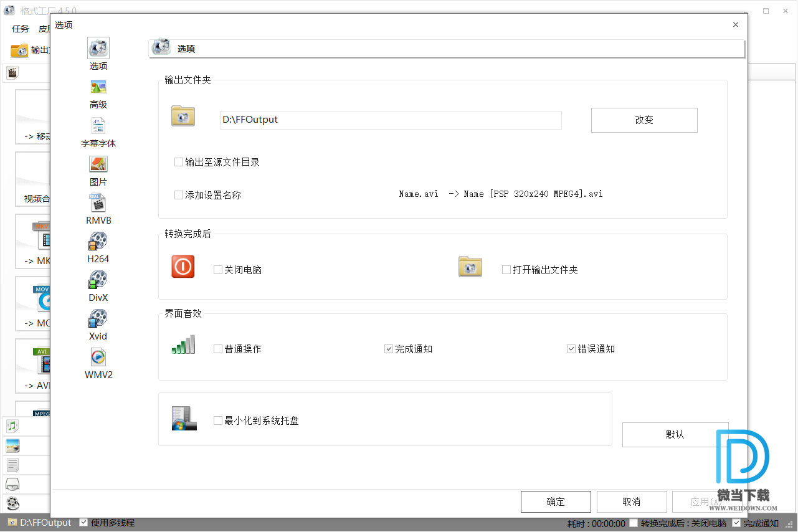Screen dimensions: 798x532
Task: Click the green sound bars icon
Action: 183,344
